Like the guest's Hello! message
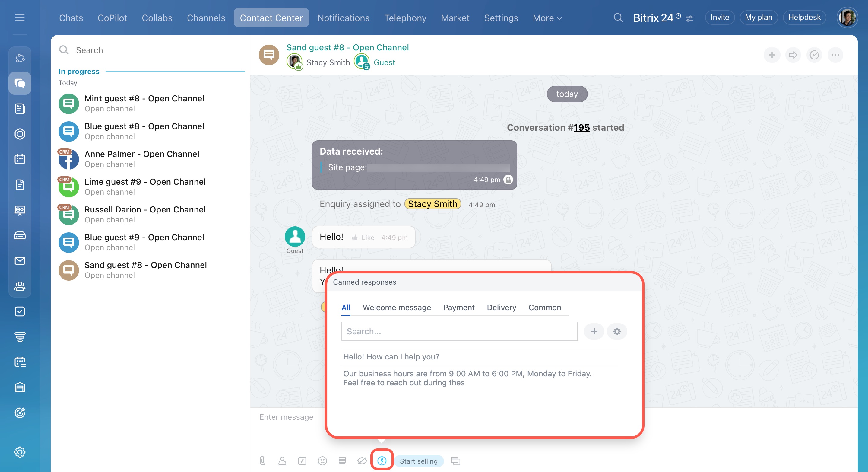The width and height of the screenshot is (868, 472). click(363, 237)
